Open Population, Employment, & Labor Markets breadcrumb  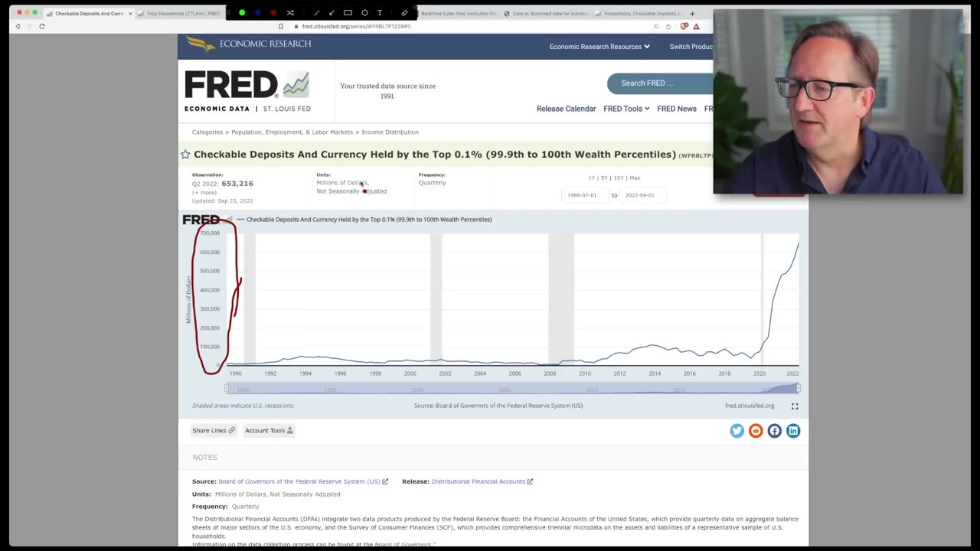click(x=292, y=132)
